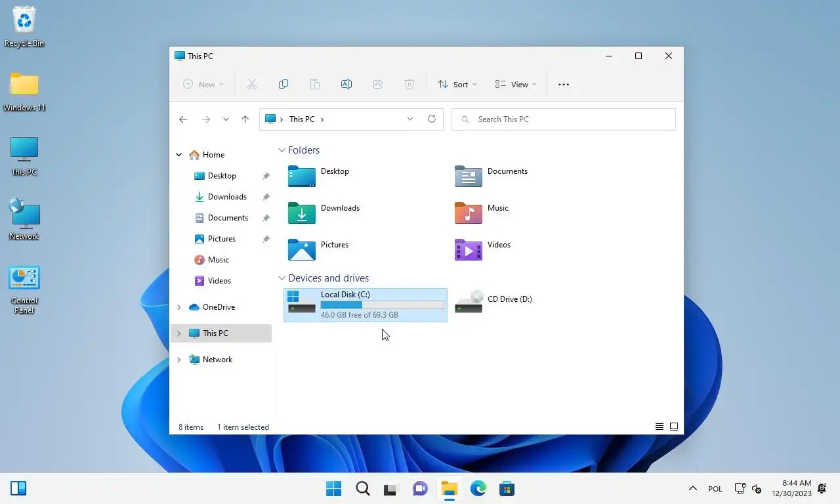Select the Local Disk (C:) drive
Image resolution: width=840 pixels, height=504 pixels.
click(x=366, y=304)
